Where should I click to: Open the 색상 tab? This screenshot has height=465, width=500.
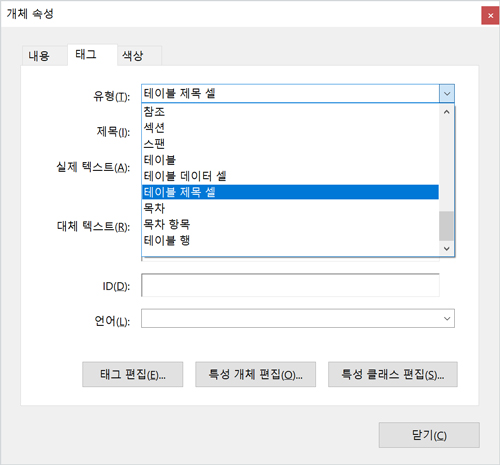click(139, 55)
